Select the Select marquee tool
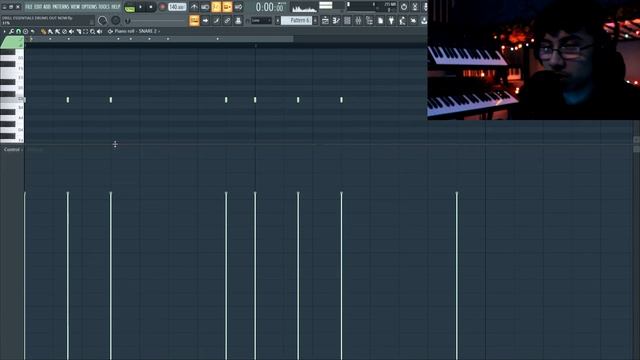The width and height of the screenshot is (640, 360). coord(85,31)
